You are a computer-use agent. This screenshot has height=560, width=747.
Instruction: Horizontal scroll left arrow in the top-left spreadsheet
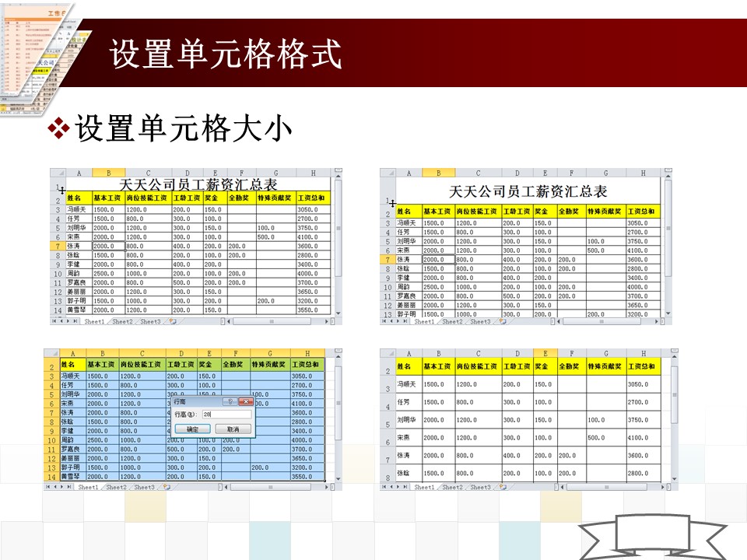click(229, 321)
